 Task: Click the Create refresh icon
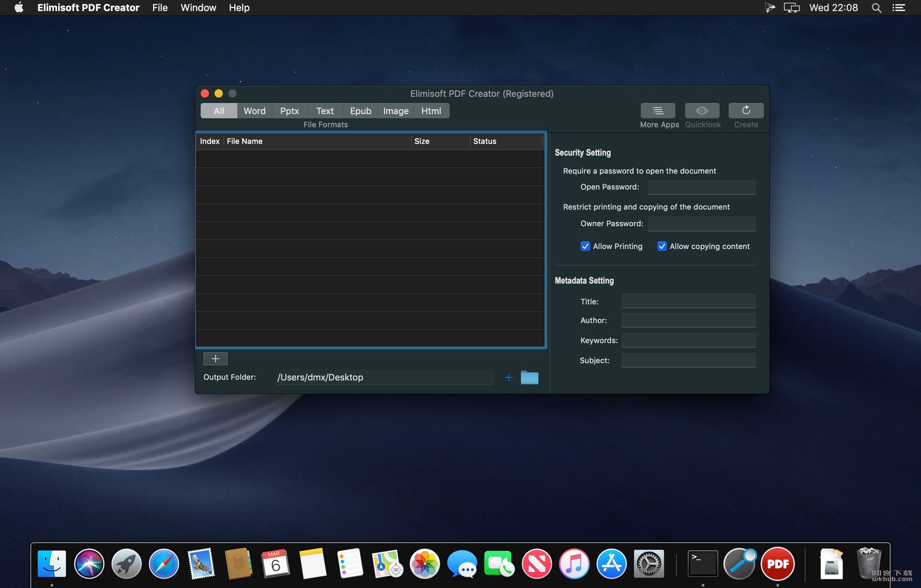(746, 110)
